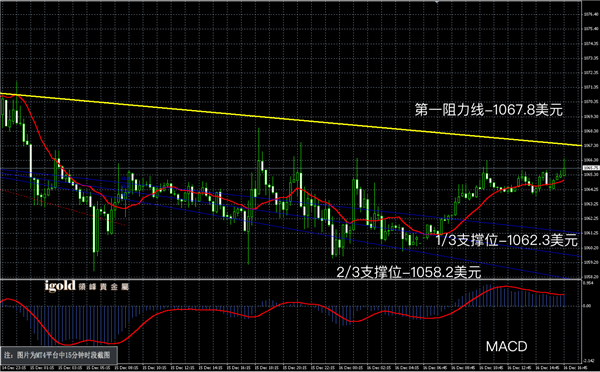Select the yellow first resistance trend line
Viewport: 600px width, 372px height.
pos(291,119)
